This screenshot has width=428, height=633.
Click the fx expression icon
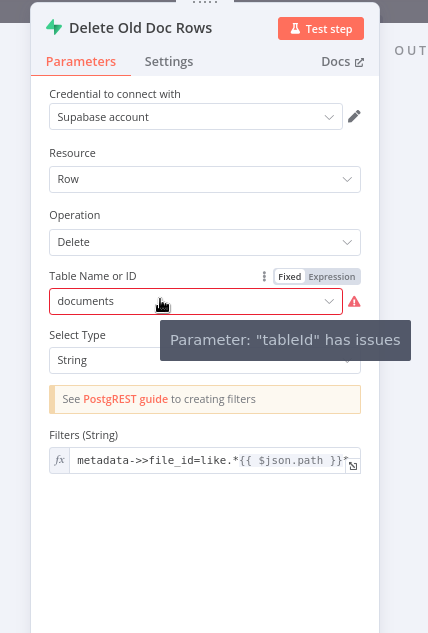coord(60,460)
